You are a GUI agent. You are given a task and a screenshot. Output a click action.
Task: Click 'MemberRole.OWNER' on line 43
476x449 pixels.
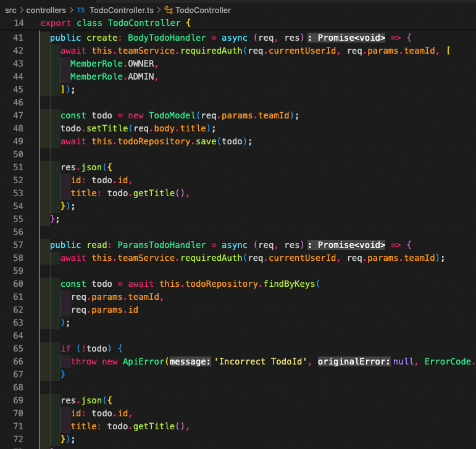112,64
